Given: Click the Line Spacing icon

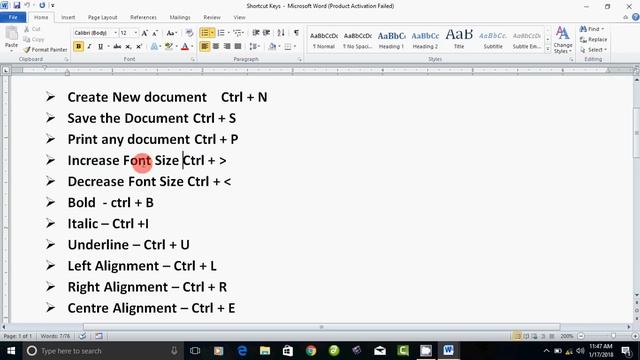Looking at the screenshot, I should coord(253,47).
